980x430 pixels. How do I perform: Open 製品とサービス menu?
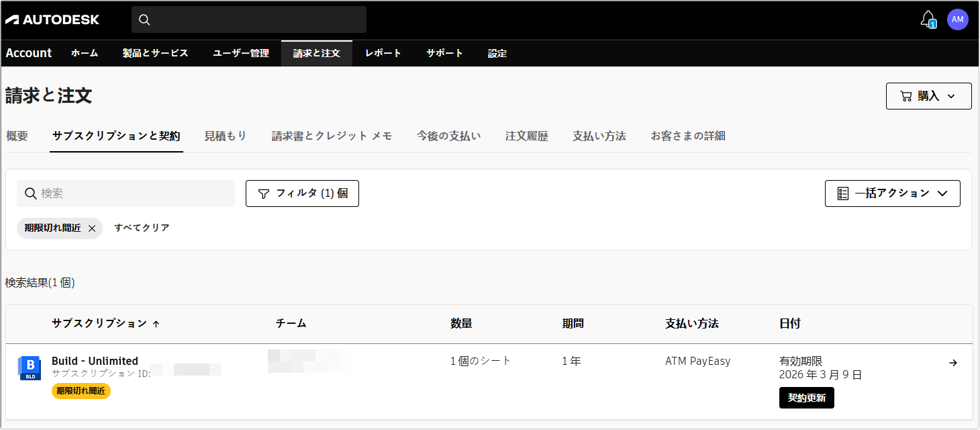tap(155, 53)
